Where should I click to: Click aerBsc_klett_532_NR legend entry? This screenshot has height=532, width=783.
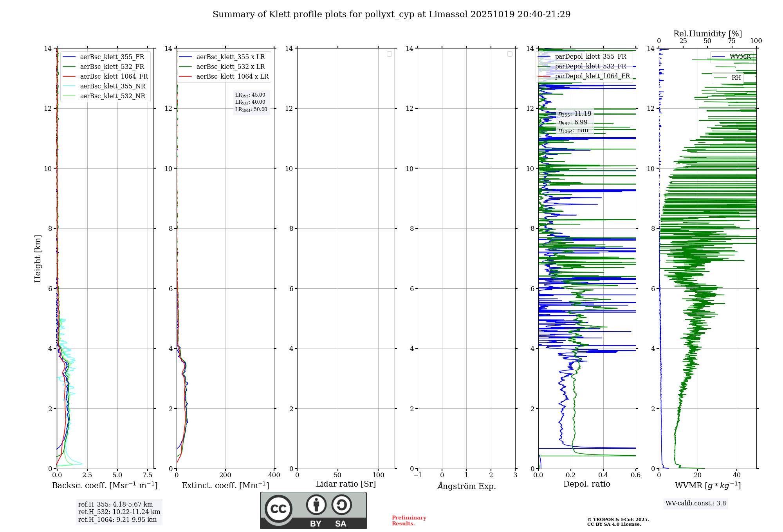click(112, 96)
